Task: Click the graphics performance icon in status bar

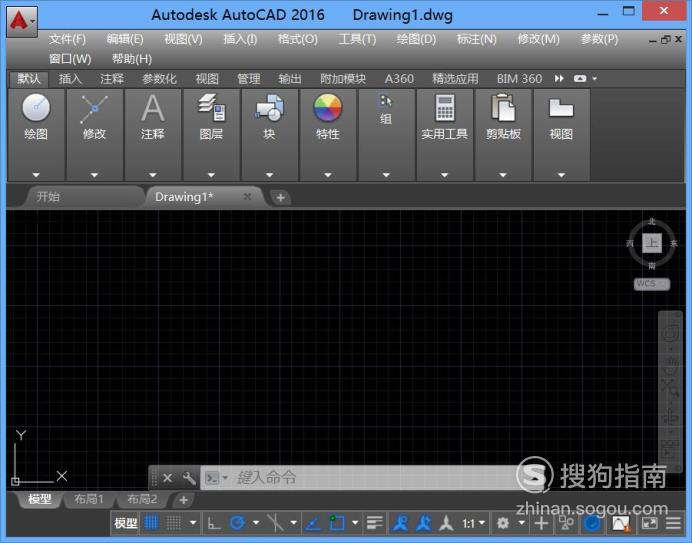Action: pos(621,524)
